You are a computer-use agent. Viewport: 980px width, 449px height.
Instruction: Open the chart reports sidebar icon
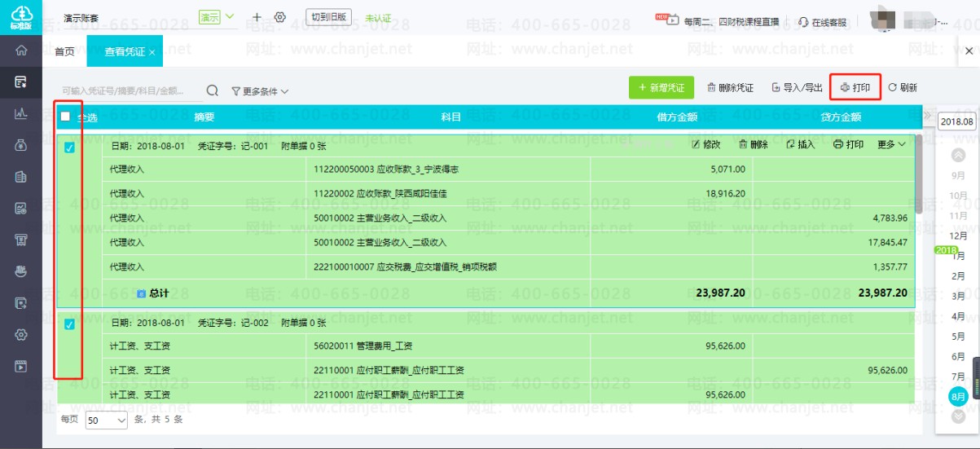[21, 113]
